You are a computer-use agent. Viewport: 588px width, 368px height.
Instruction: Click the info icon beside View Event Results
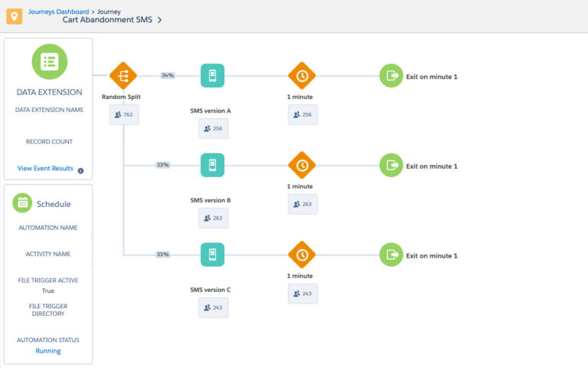(x=80, y=170)
